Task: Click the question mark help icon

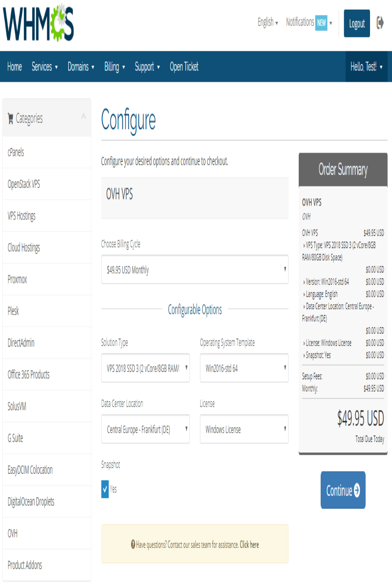Action: (133, 544)
